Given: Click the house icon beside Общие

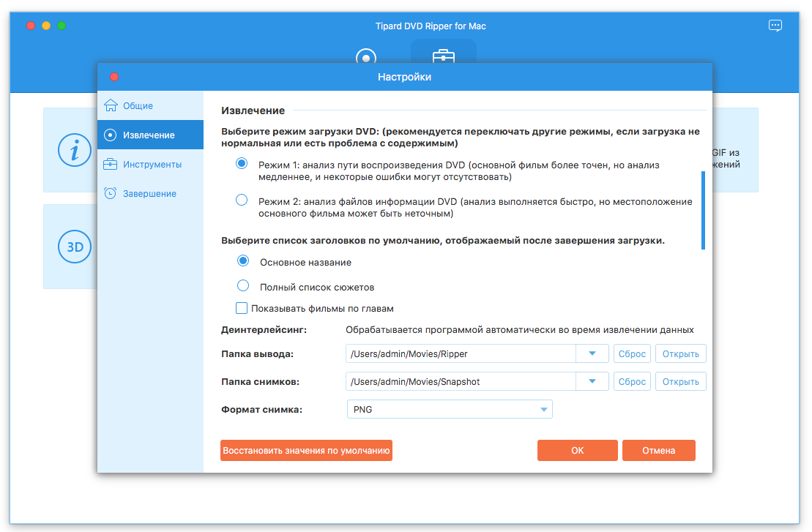Looking at the screenshot, I should pos(110,105).
